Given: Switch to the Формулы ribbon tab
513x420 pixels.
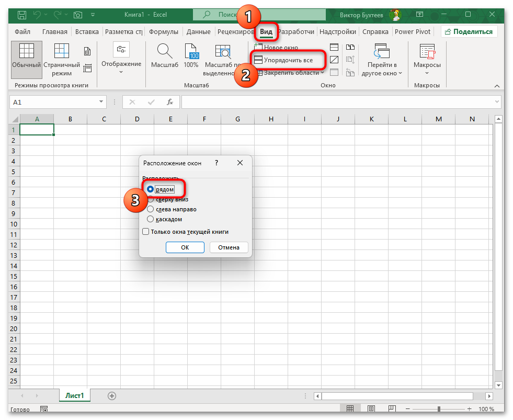Looking at the screenshot, I should [163, 31].
